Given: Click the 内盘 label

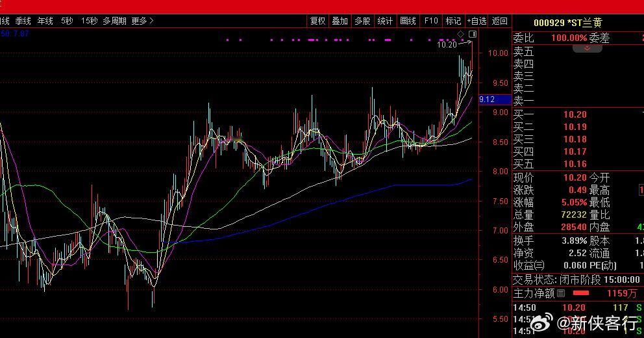Looking at the screenshot, I should pyautogui.click(x=600, y=227).
